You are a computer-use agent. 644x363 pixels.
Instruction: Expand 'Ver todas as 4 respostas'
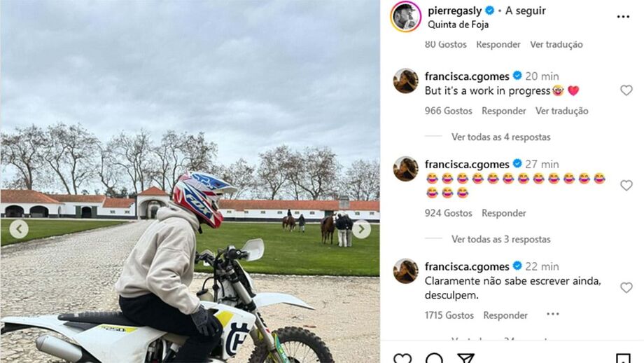coord(500,137)
